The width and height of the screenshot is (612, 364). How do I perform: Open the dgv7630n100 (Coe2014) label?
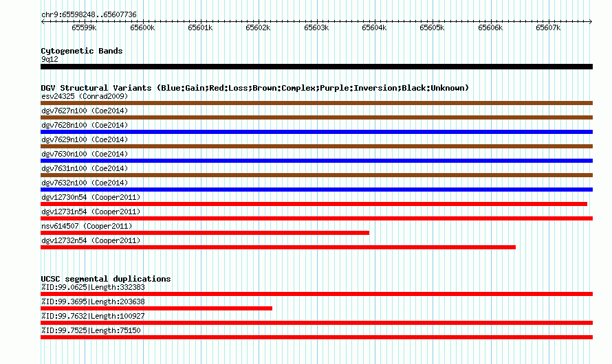click(x=85, y=154)
